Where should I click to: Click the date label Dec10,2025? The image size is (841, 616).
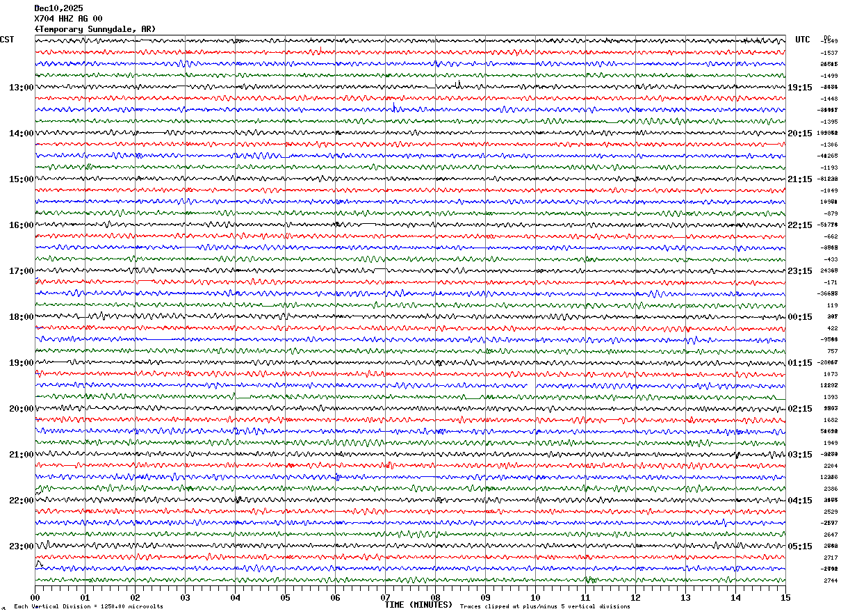58,8
